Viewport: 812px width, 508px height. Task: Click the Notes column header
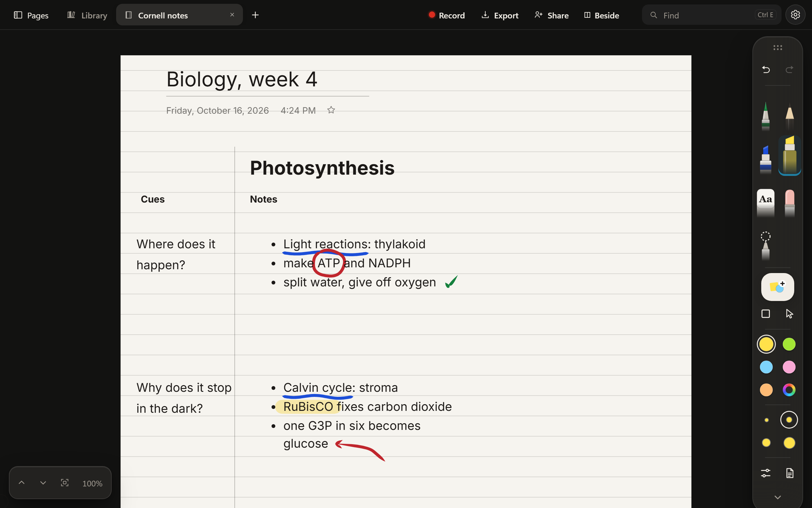point(263,199)
